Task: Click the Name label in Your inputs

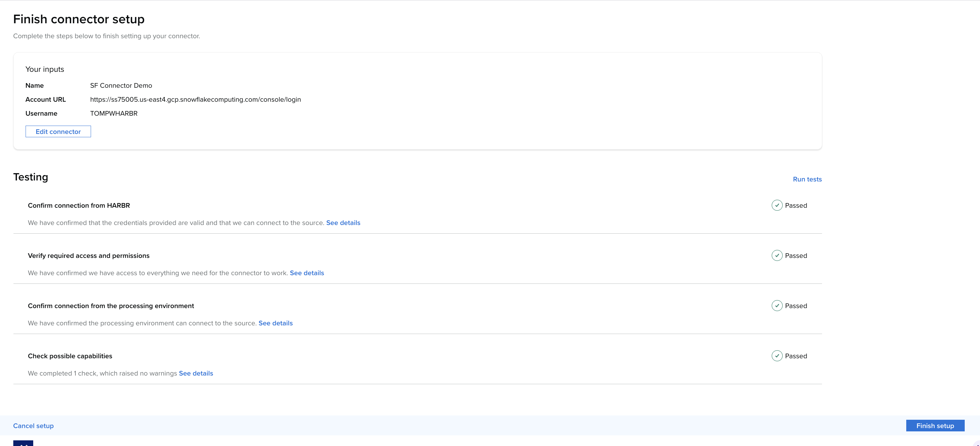Action: [x=35, y=86]
